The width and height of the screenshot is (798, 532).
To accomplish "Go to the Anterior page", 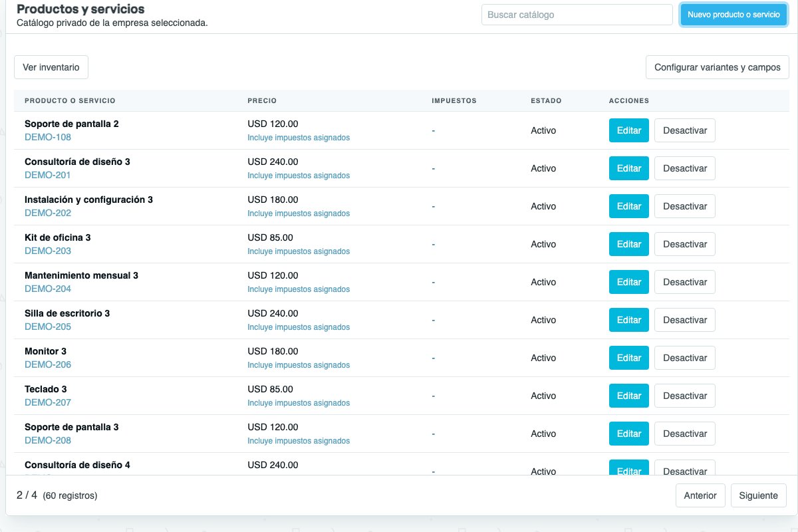I will (700, 495).
